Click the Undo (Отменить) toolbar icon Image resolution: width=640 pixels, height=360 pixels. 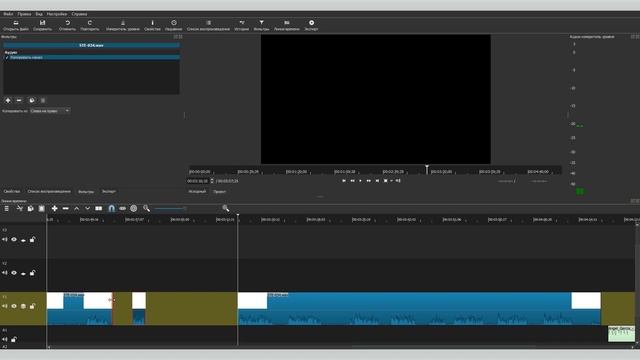tap(67, 23)
